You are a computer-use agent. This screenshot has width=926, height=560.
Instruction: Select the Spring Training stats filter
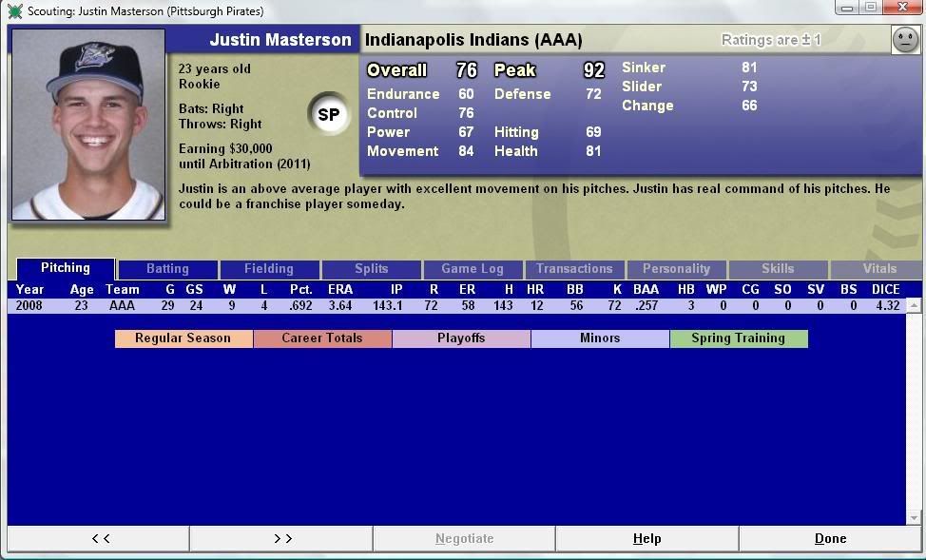(739, 338)
